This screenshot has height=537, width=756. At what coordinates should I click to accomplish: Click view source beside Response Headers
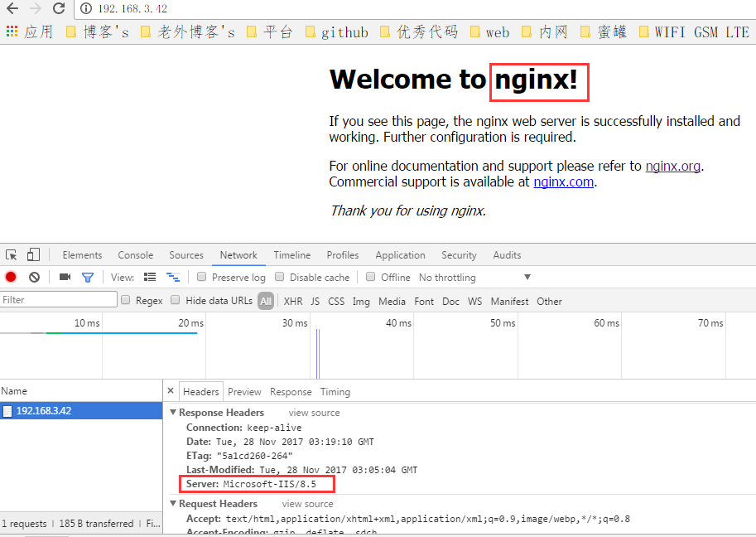314,413
